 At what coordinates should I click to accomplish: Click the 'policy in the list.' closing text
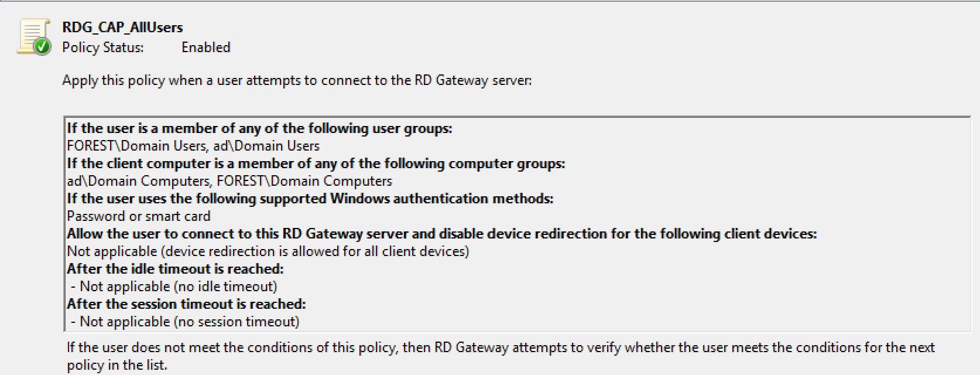coord(117,365)
